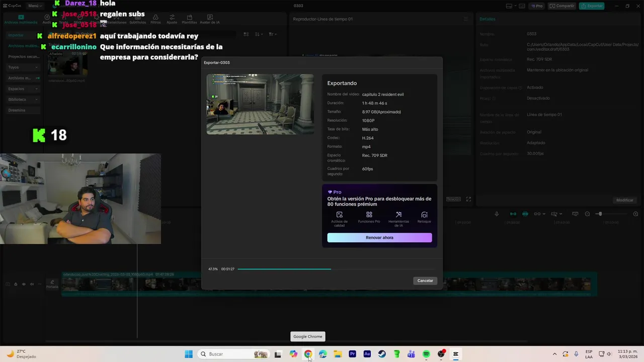Mute the main video track
The height and width of the screenshot is (362, 644).
32,284
